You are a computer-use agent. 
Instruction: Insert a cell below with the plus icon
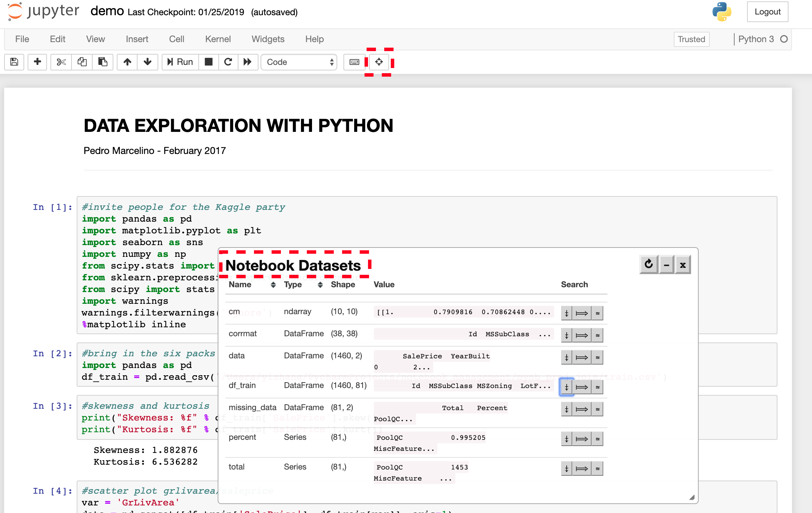pos(37,62)
